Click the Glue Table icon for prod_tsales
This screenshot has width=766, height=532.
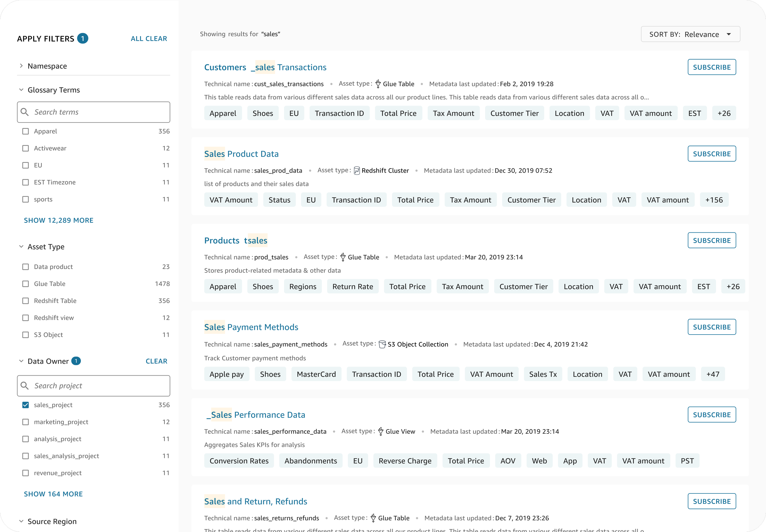(x=343, y=257)
